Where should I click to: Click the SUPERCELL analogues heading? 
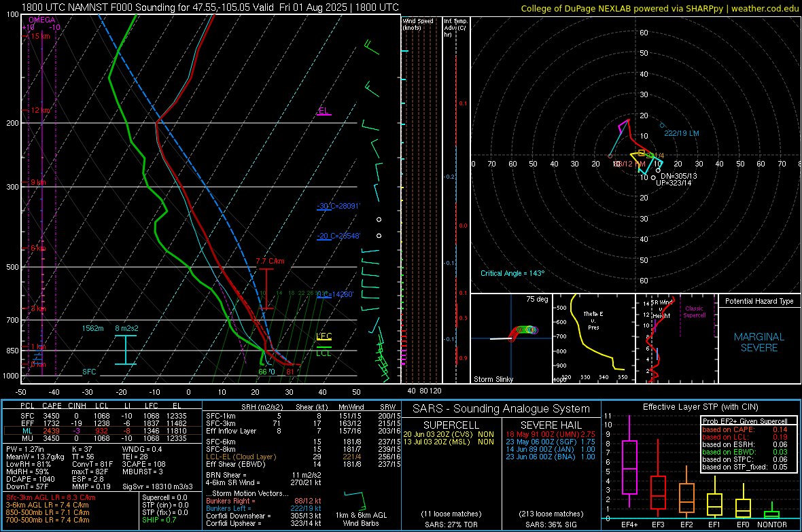click(451, 425)
